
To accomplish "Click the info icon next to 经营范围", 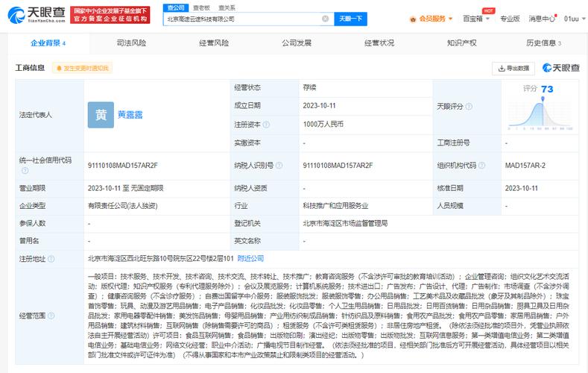I will (x=51, y=316).
